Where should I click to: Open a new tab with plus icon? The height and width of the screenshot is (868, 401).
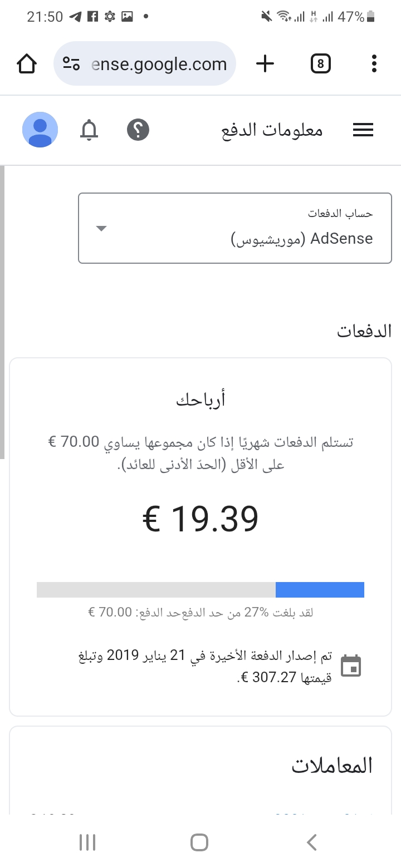pyautogui.click(x=265, y=64)
